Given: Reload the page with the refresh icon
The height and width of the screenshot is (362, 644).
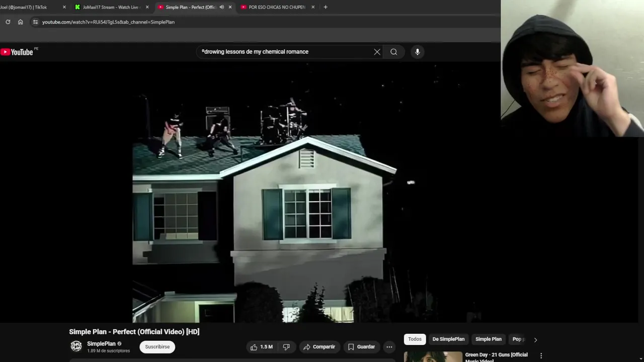Looking at the screenshot, I should [8, 22].
